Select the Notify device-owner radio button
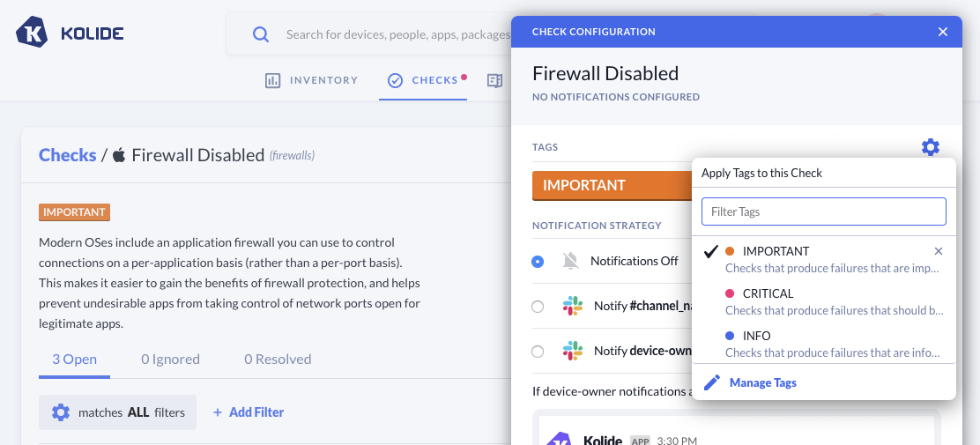The image size is (980, 445). (x=538, y=352)
